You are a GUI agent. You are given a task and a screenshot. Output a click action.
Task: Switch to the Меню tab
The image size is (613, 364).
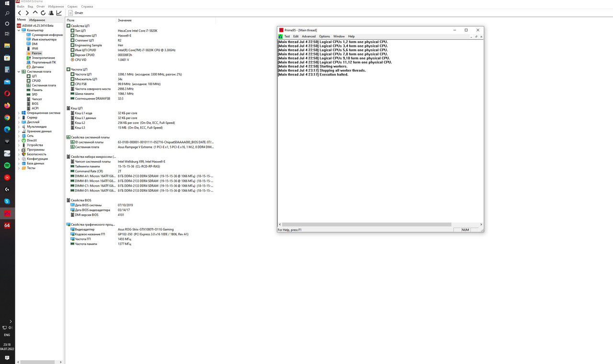[22, 20]
